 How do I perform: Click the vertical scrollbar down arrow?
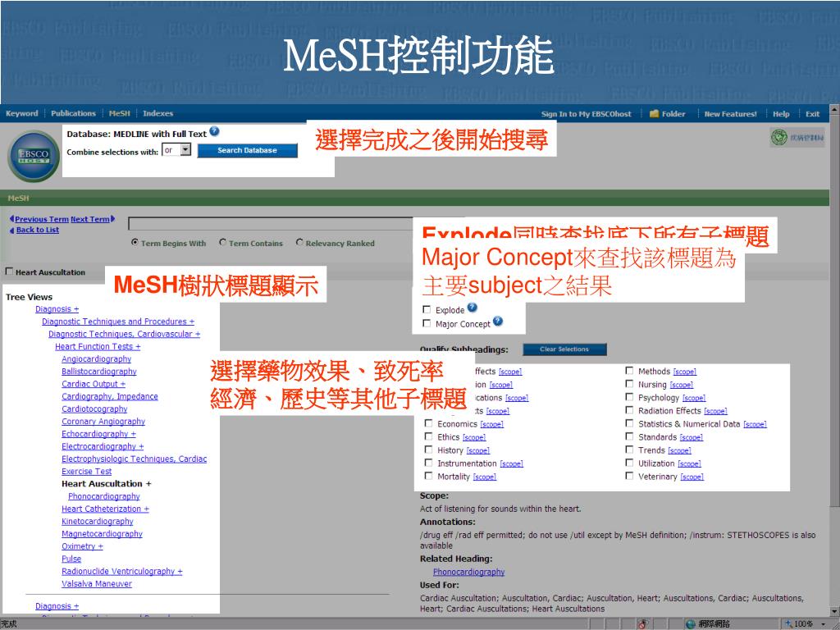[834, 611]
